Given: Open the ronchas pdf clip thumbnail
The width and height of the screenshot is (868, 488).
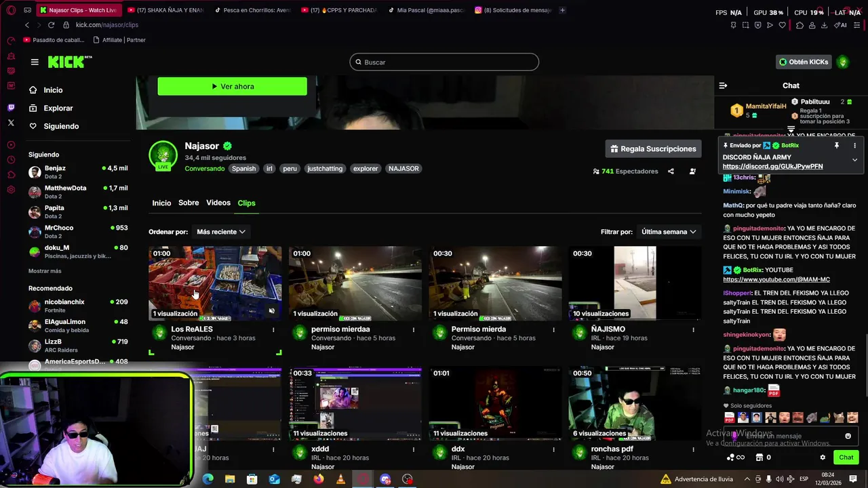Looking at the screenshot, I should [x=635, y=403].
